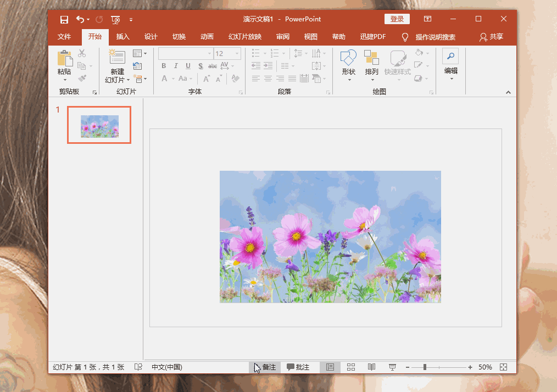Screen dimensions: 557x392
Task: Click the Start From Beginning slideshow icon
Action: [115, 20]
